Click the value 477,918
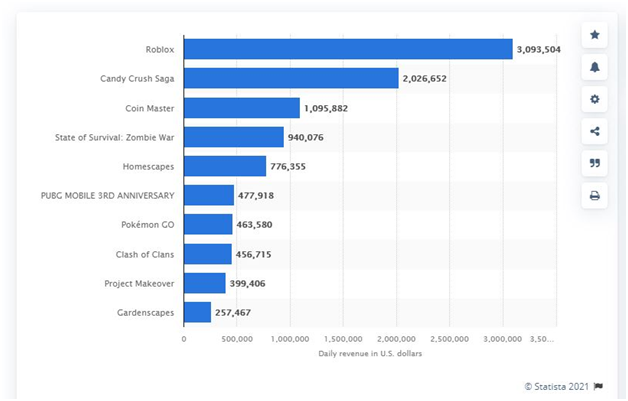Image resolution: width=628 pixels, height=401 pixels. coord(256,195)
